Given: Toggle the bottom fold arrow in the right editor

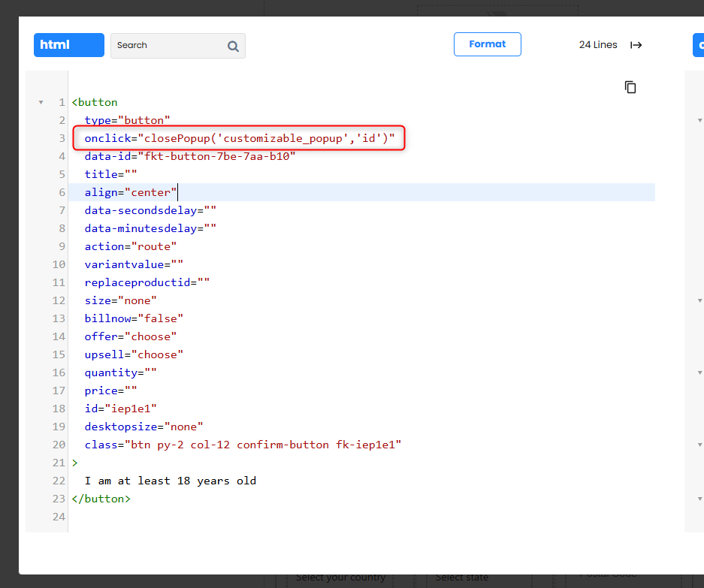Looking at the screenshot, I should 700,499.
